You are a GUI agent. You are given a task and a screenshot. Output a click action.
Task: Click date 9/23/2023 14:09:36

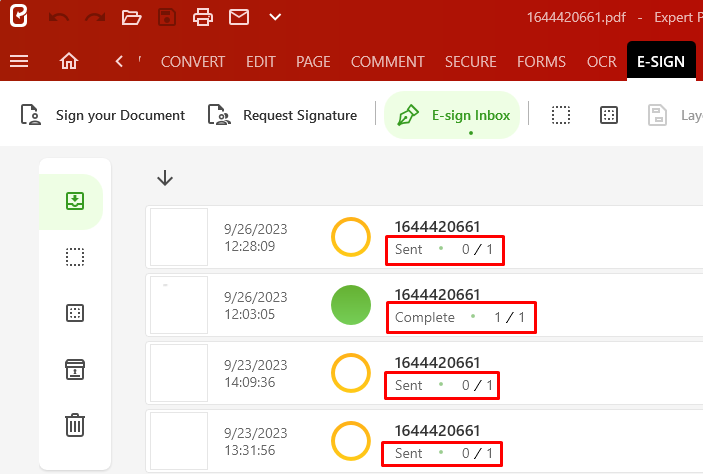coord(256,374)
